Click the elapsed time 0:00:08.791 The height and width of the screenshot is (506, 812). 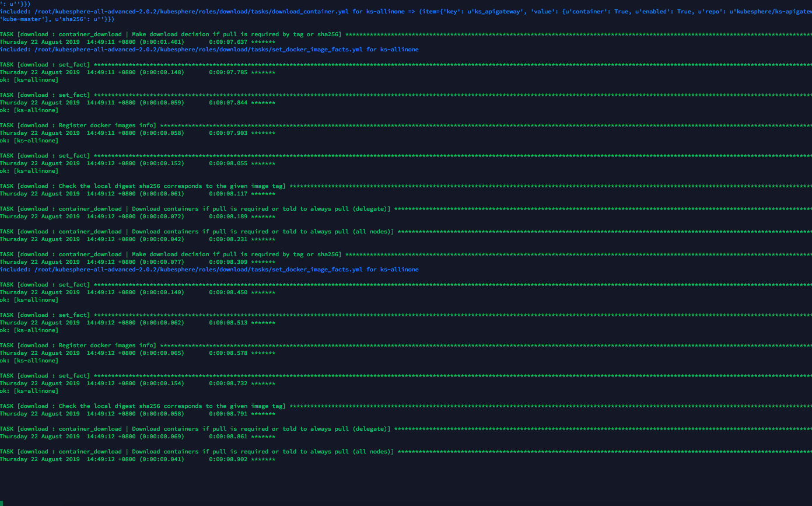coord(228,414)
